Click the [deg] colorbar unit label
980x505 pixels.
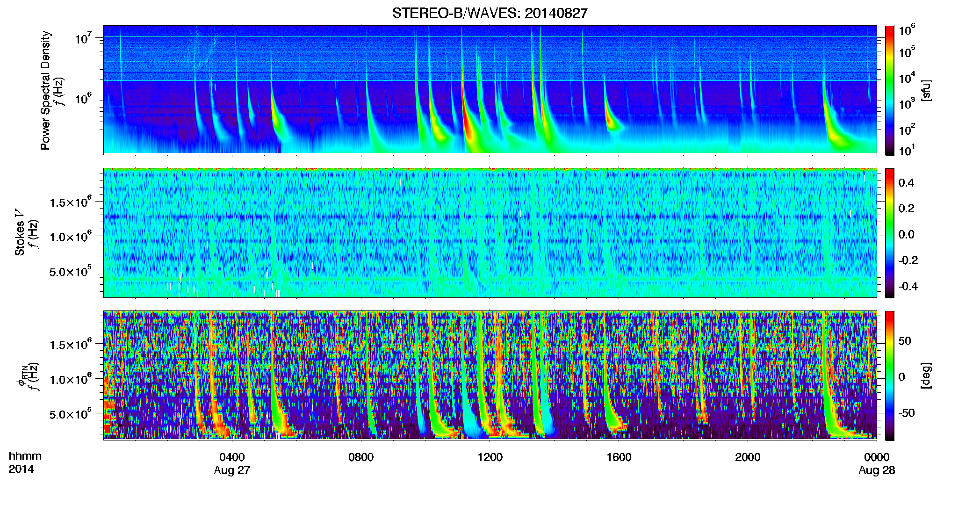coord(926,375)
